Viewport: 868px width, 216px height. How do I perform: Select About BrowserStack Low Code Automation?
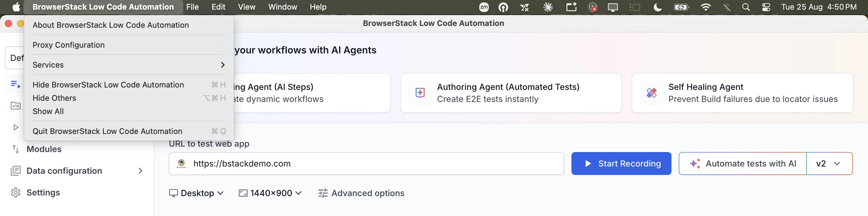coord(129,25)
